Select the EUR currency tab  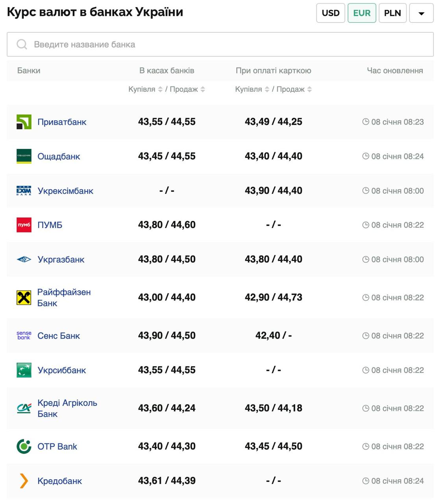pos(361,13)
